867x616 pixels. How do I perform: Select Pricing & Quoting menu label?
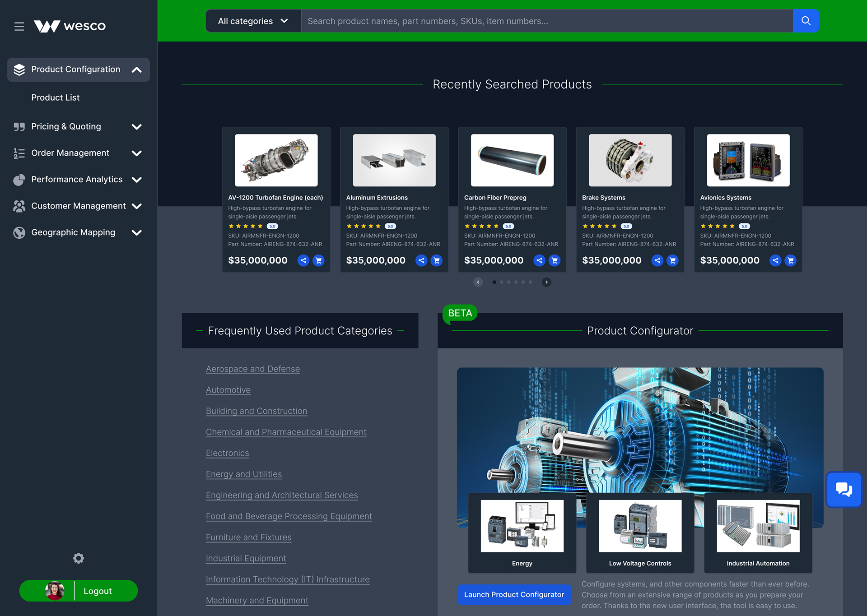click(66, 126)
